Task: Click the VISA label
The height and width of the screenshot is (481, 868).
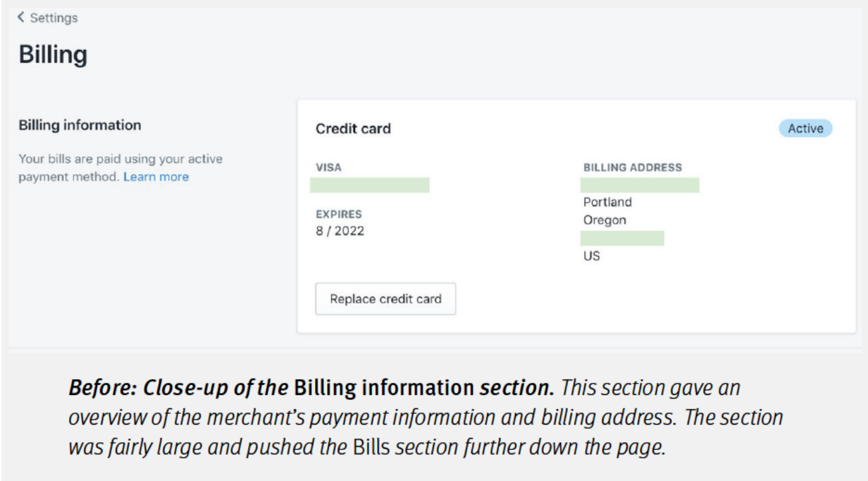Action: pyautogui.click(x=328, y=168)
